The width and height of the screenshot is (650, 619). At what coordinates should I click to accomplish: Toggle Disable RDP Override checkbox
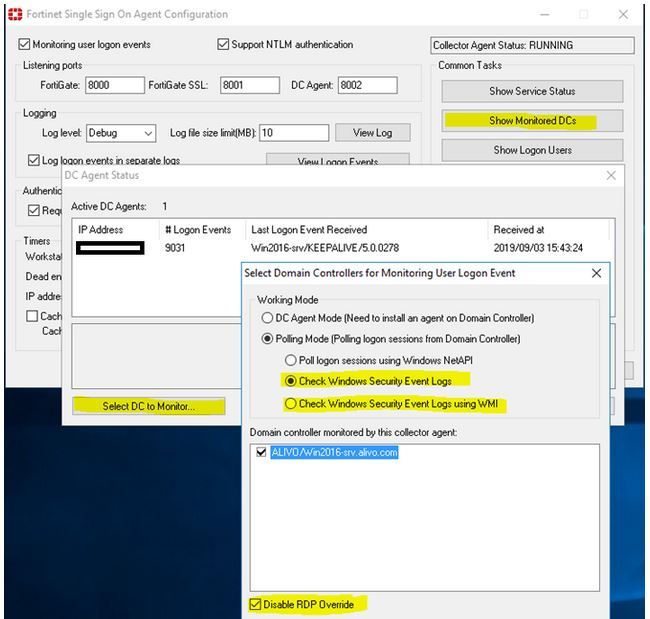pyautogui.click(x=255, y=604)
